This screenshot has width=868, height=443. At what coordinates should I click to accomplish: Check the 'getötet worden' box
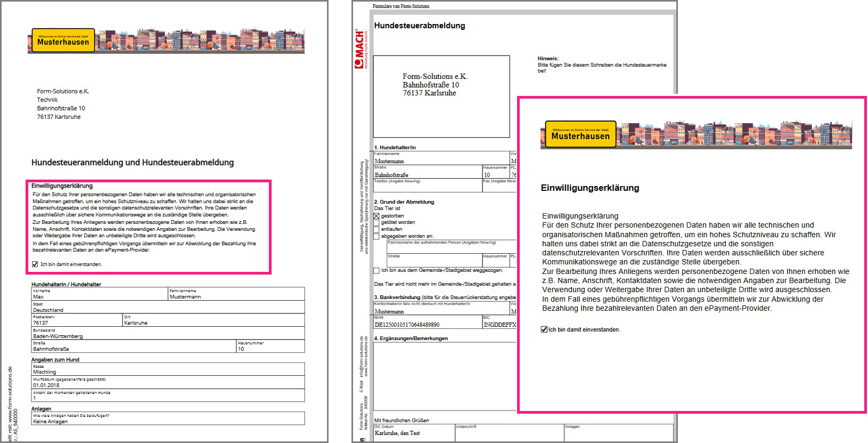tap(376, 223)
